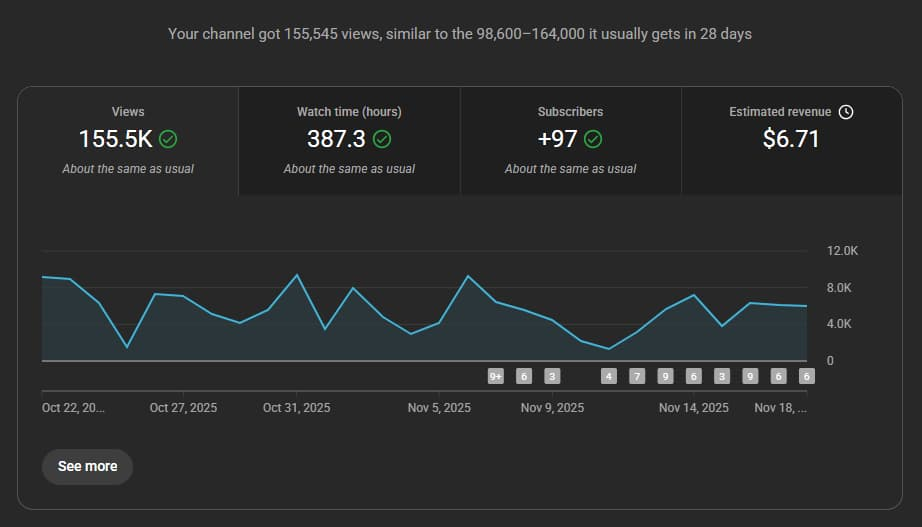This screenshot has width=922, height=527.
Task: Select the Views metric tab
Action: click(x=128, y=140)
